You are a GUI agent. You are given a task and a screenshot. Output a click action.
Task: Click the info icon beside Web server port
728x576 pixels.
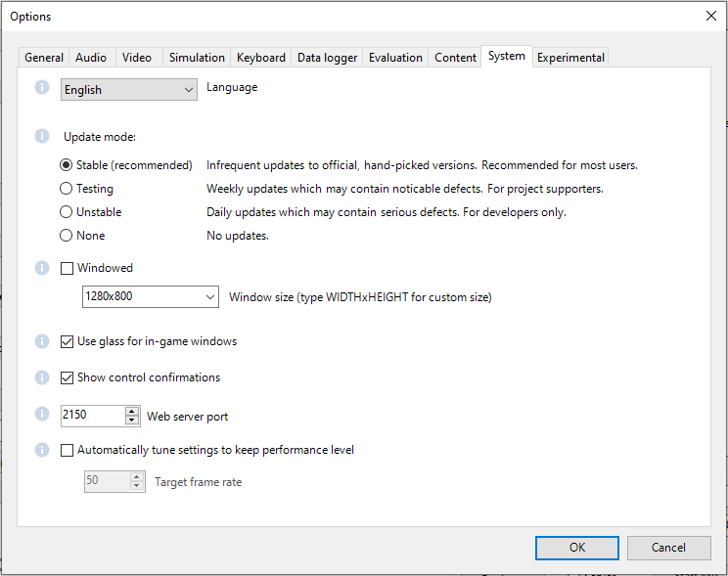coord(42,415)
